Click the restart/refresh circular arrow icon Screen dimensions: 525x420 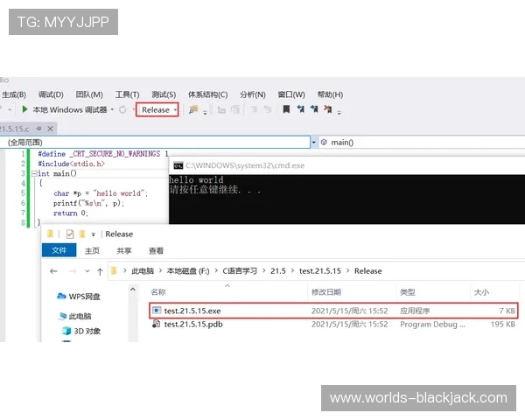tap(122, 109)
